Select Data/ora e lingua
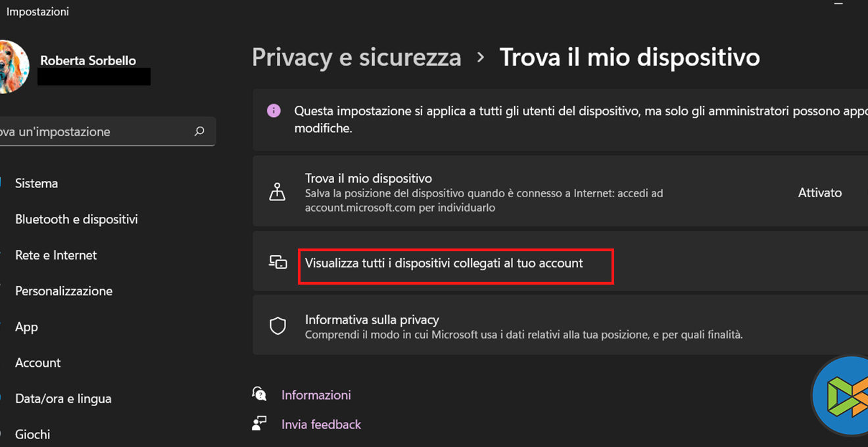The height and width of the screenshot is (447, 868). pos(63,398)
